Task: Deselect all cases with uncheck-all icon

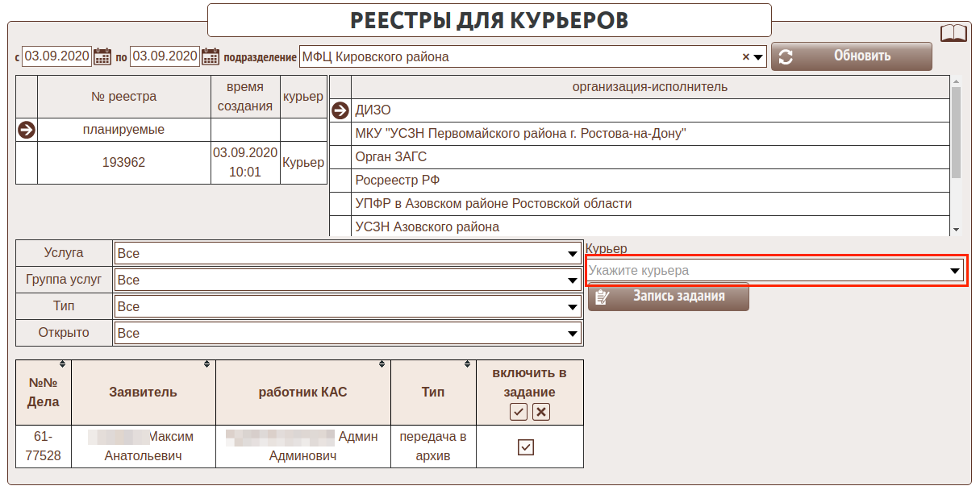Action: click(x=541, y=412)
